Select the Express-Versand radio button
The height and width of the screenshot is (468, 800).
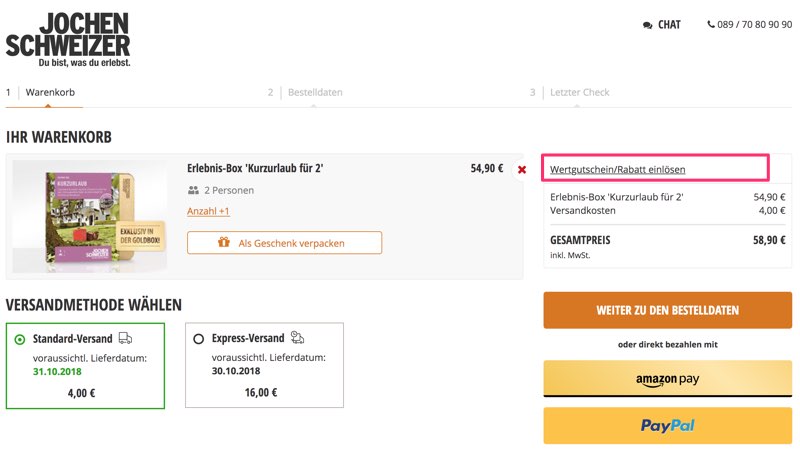tap(199, 339)
